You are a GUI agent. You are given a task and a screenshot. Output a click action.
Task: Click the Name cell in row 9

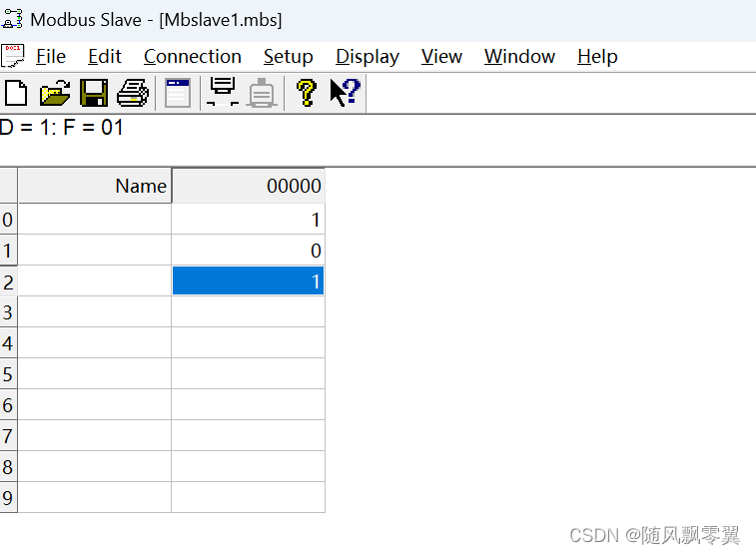coord(95,497)
